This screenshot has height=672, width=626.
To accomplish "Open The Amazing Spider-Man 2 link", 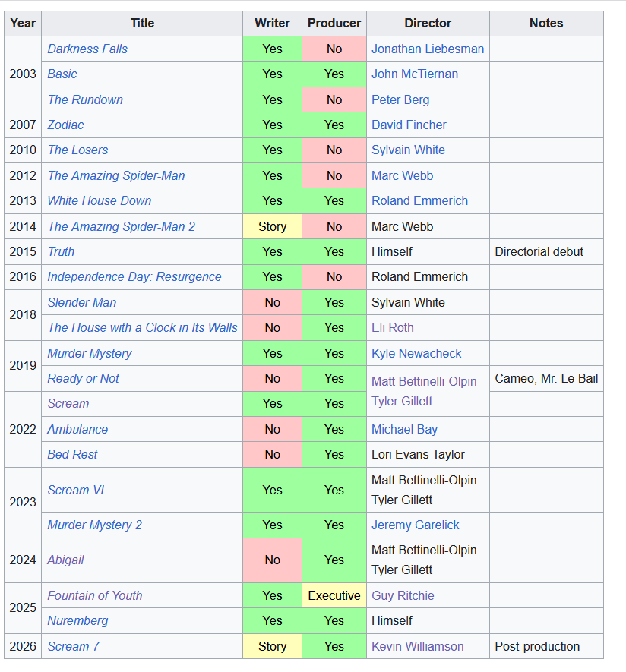I will [121, 226].
